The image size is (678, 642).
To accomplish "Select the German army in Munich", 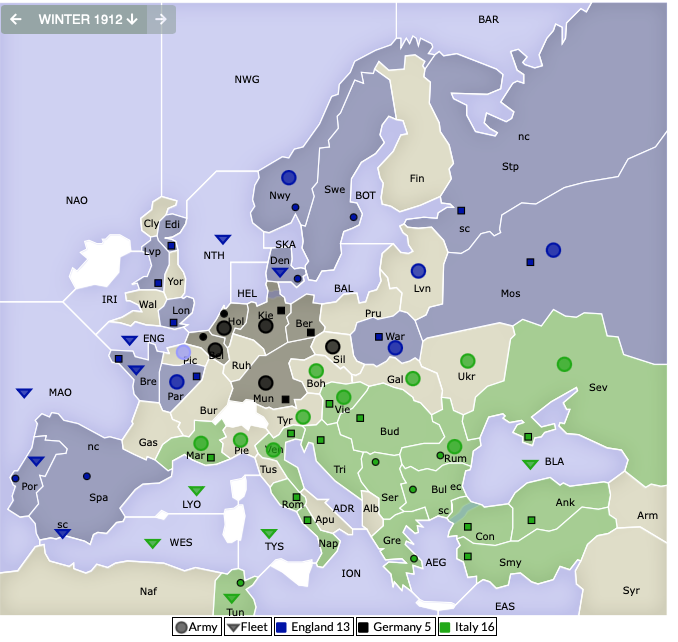I will 265,383.
